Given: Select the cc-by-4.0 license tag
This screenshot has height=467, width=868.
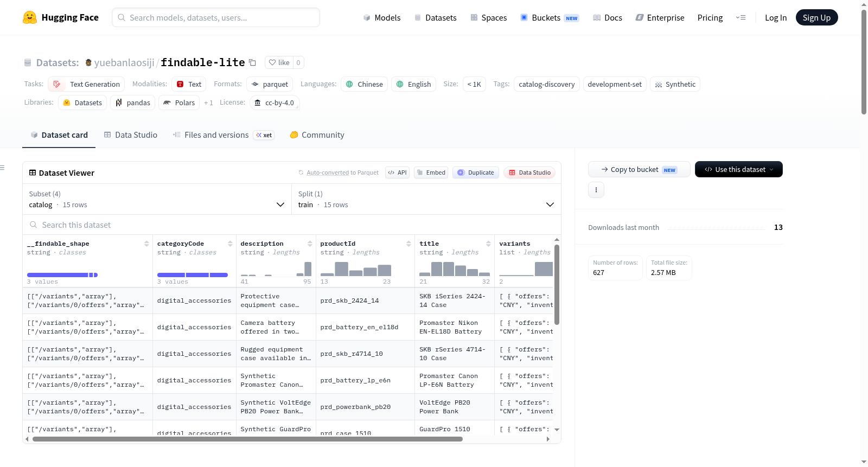Looking at the screenshot, I should coord(275,103).
